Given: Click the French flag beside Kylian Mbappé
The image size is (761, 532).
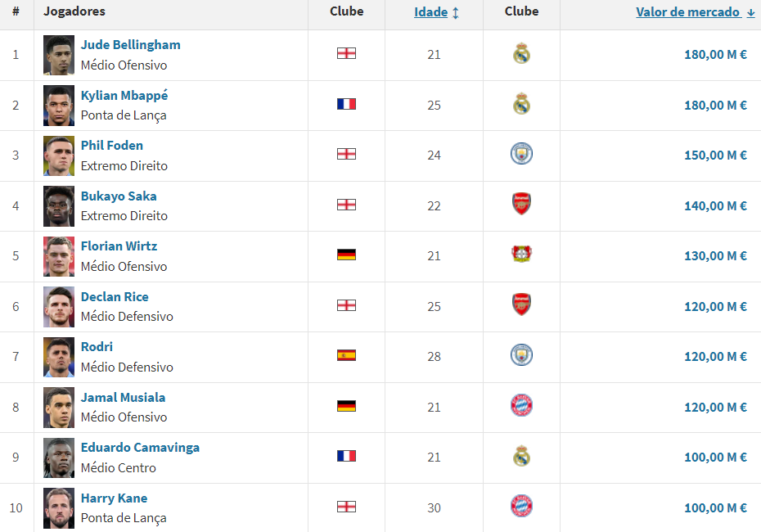Looking at the screenshot, I should (x=346, y=104).
